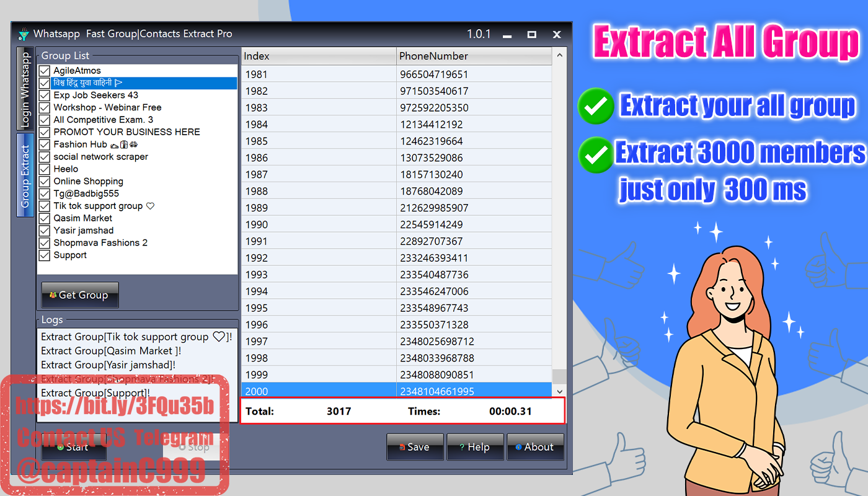Disable the Online Shopping group
Screen dimensions: 868x496
click(44, 181)
